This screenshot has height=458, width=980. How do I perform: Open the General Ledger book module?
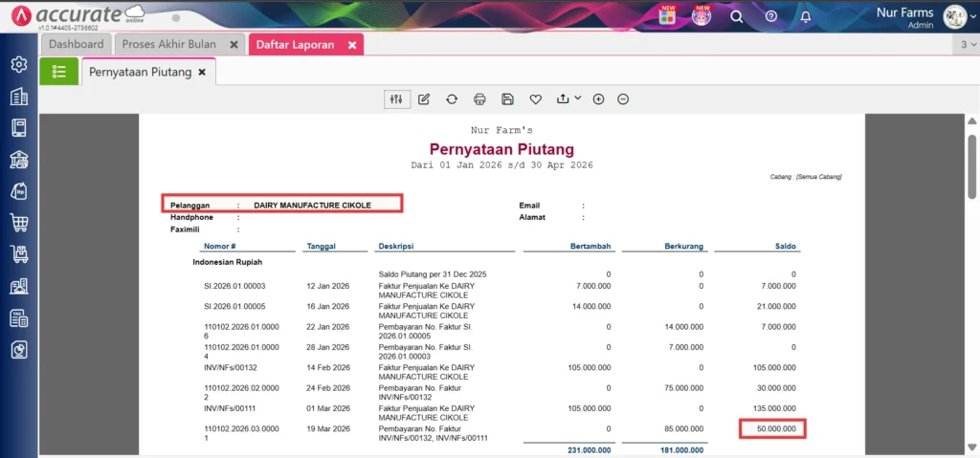pos(19,128)
